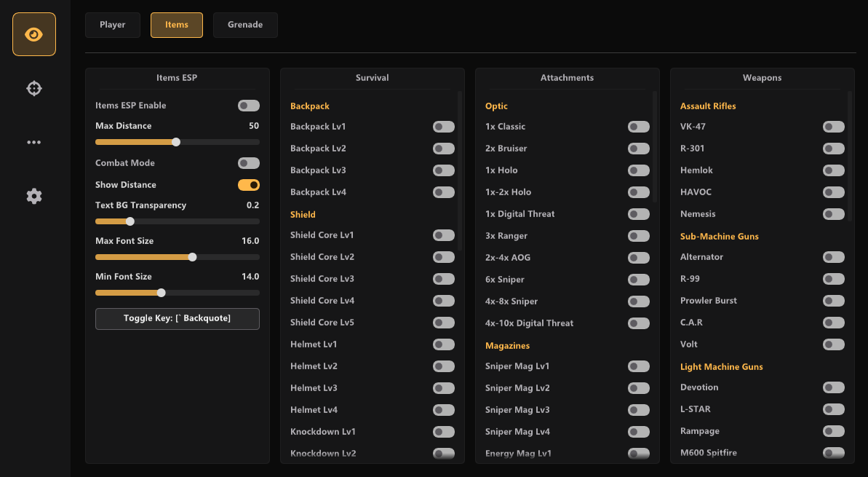The image size is (868, 477).
Task: Enable 1x Classic optic toggle
Action: coord(638,127)
